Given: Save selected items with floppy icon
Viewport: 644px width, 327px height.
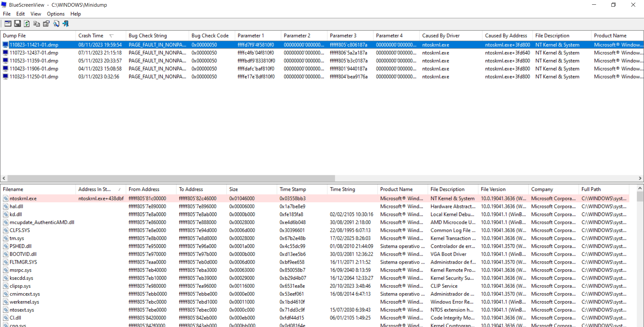Looking at the screenshot, I should click(17, 23).
